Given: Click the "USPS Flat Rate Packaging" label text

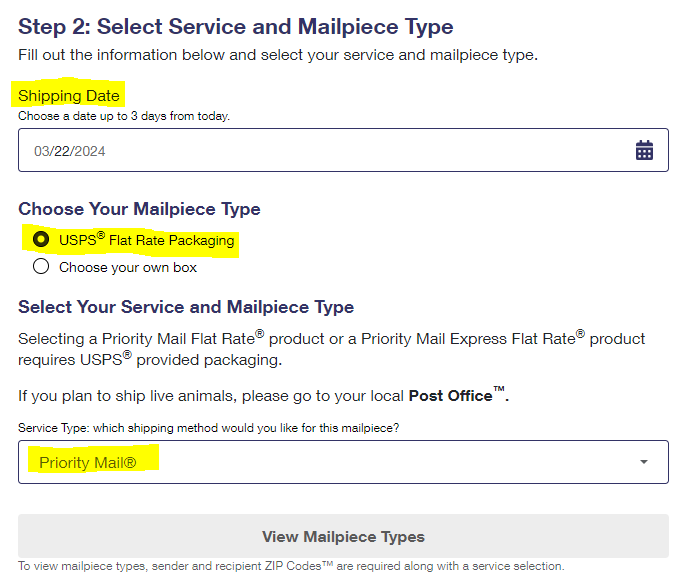Looking at the screenshot, I should [146, 240].
